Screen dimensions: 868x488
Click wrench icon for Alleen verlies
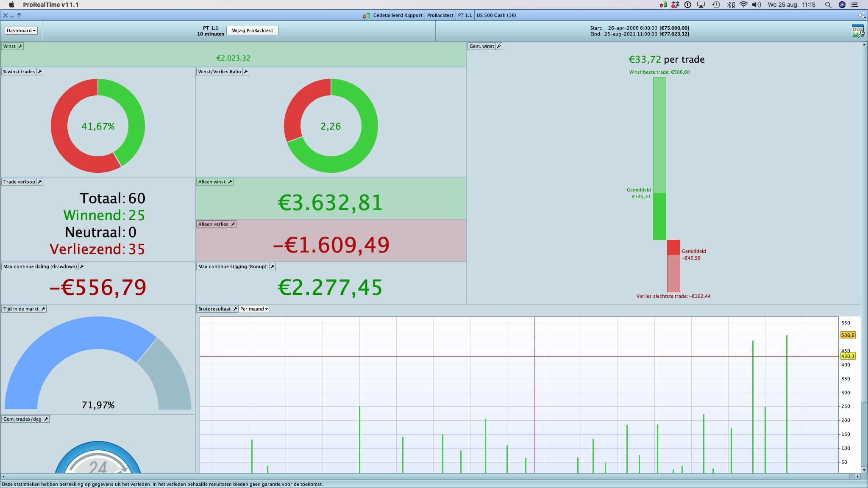[233, 224]
